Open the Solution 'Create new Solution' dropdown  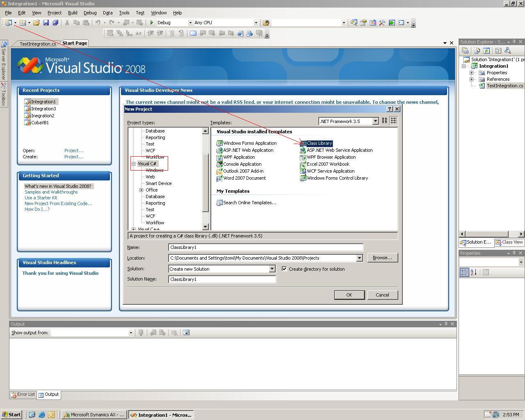(272, 269)
